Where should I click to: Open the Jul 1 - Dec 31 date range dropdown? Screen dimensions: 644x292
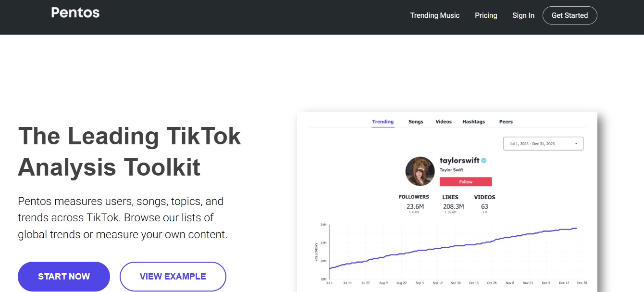[543, 143]
